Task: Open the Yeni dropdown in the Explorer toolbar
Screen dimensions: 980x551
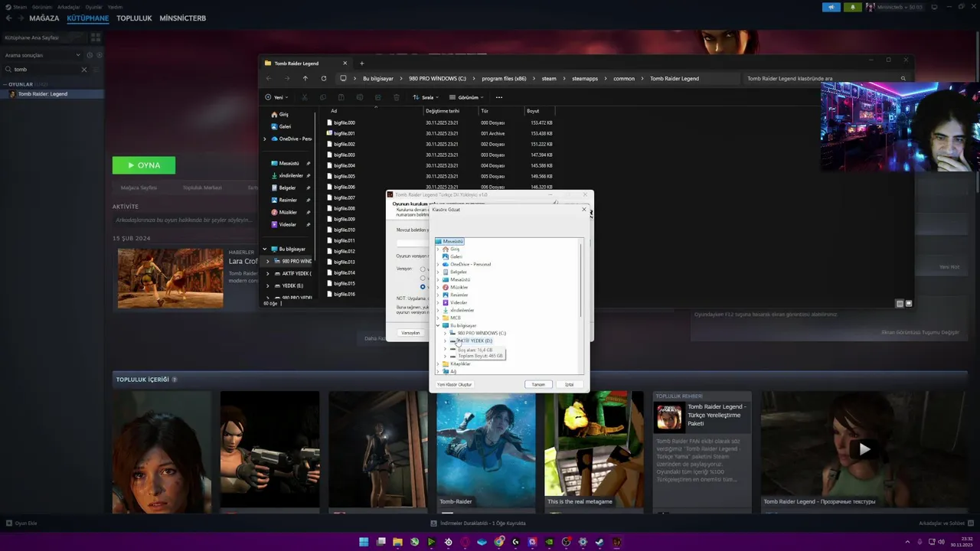Action: click(277, 97)
